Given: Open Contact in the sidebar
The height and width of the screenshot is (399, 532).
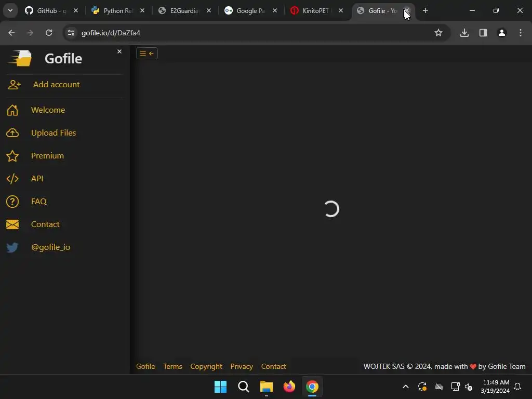Looking at the screenshot, I should pyautogui.click(x=45, y=224).
